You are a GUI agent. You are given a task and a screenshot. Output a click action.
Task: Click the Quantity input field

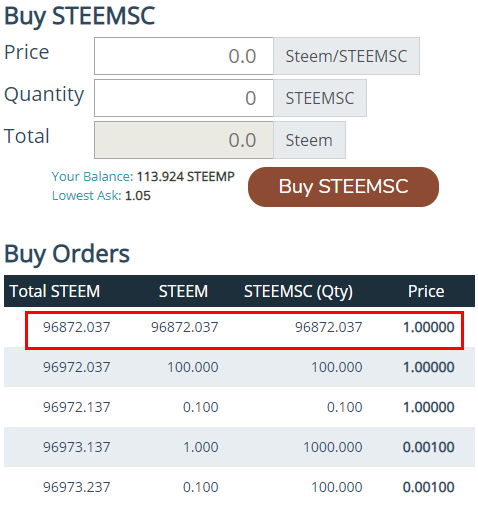184,98
